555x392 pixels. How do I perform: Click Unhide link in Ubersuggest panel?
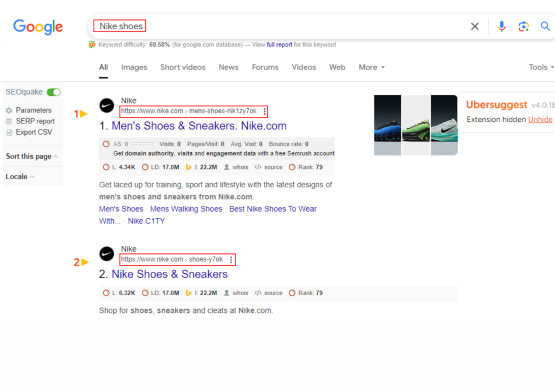(540, 120)
